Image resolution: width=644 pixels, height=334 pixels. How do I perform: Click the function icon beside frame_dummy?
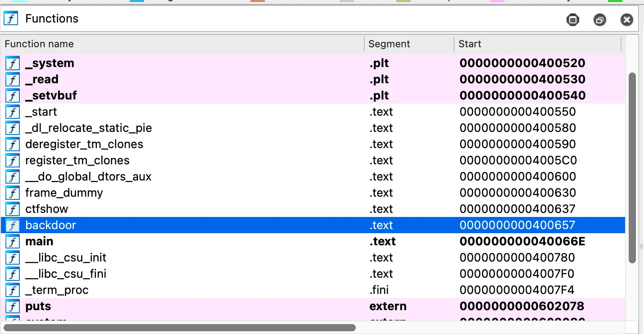(13, 193)
